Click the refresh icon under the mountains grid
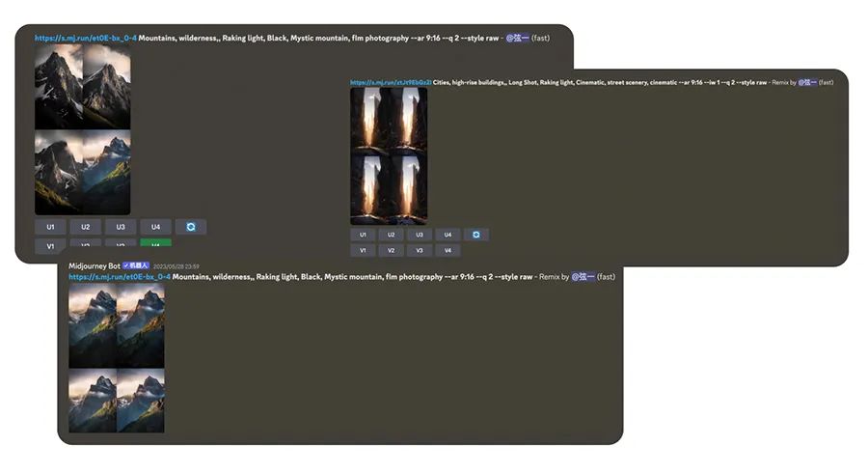The height and width of the screenshot is (473, 868). coord(191,227)
